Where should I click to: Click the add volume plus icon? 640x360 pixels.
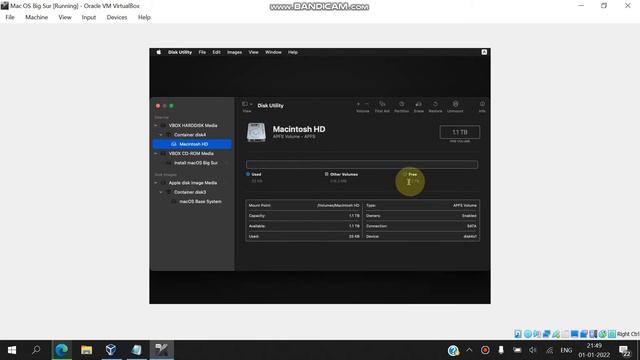[358, 104]
